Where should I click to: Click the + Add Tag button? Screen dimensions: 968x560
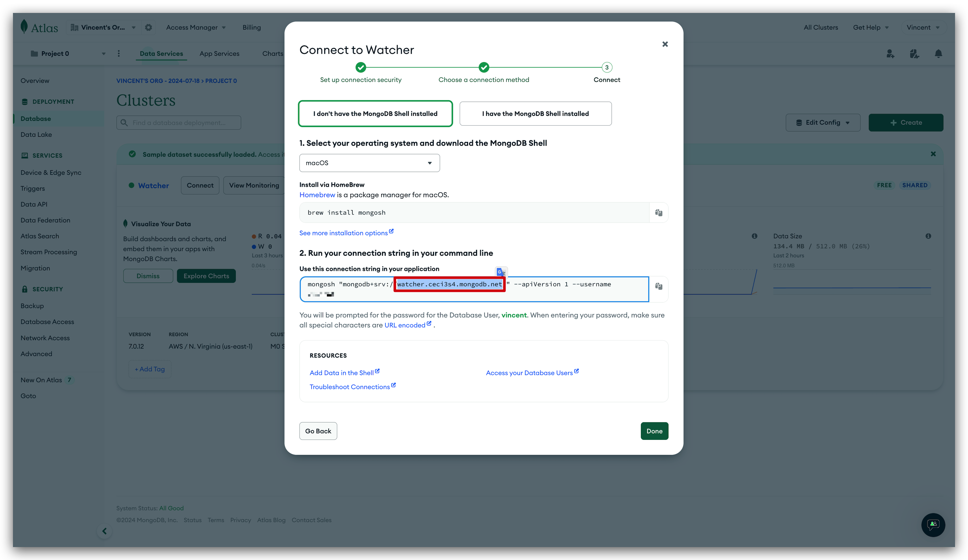coord(150,369)
